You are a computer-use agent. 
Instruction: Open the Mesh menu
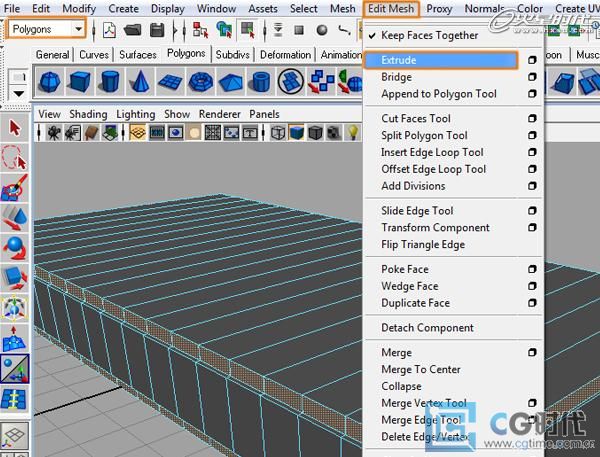(342, 8)
